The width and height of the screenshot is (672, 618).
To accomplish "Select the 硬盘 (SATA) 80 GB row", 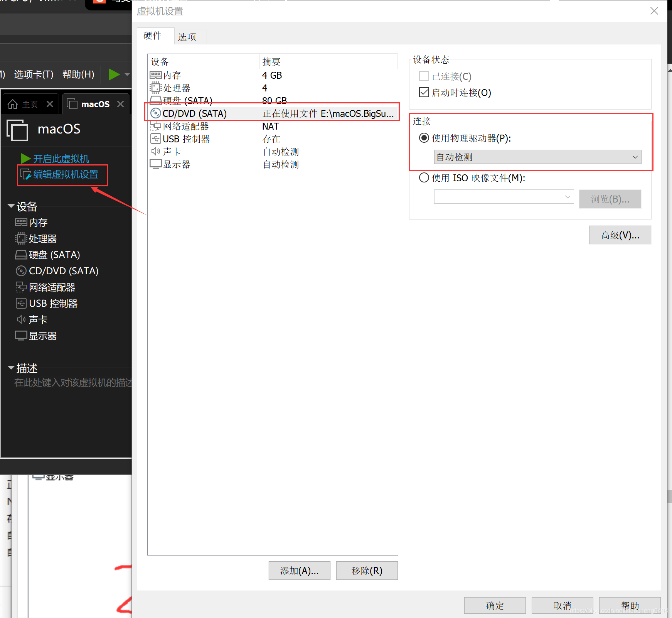I will point(273,100).
